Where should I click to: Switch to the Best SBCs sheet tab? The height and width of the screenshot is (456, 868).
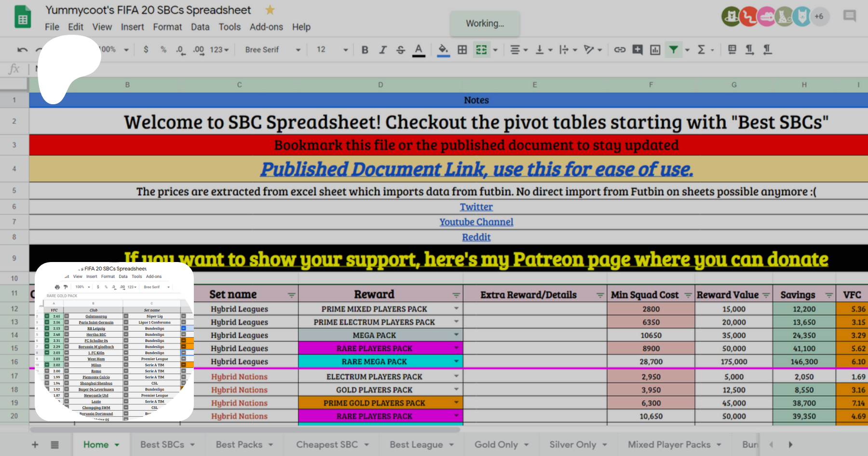163,444
